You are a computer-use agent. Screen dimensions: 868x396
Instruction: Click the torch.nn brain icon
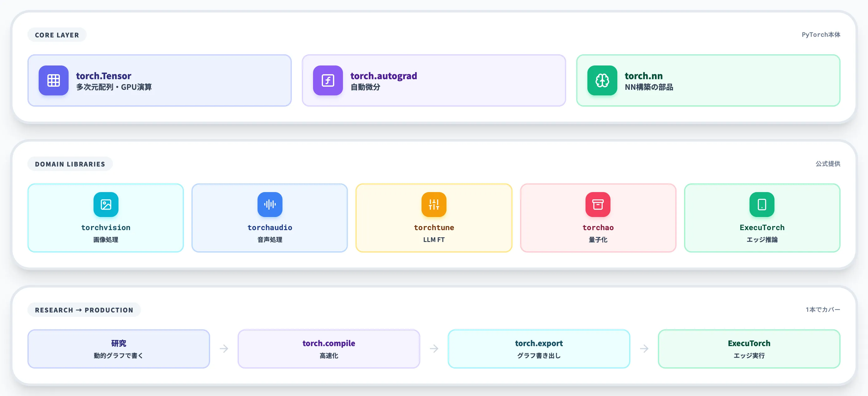tap(602, 80)
